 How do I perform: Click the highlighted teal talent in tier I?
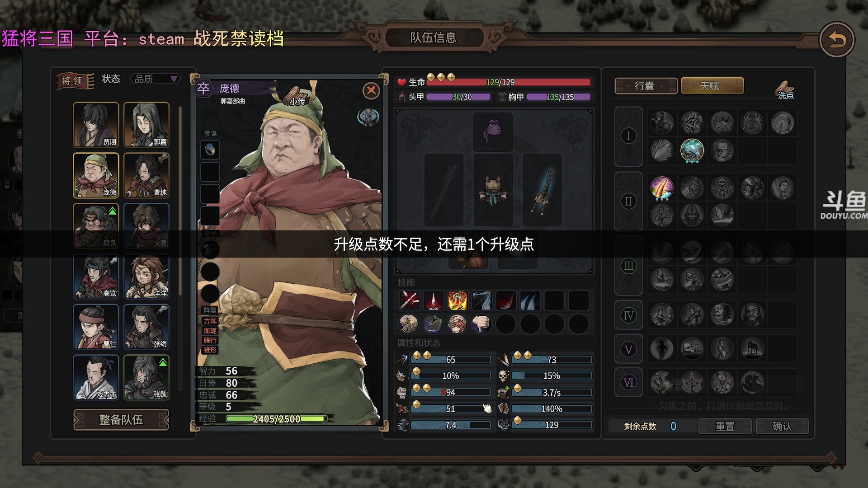tap(692, 150)
